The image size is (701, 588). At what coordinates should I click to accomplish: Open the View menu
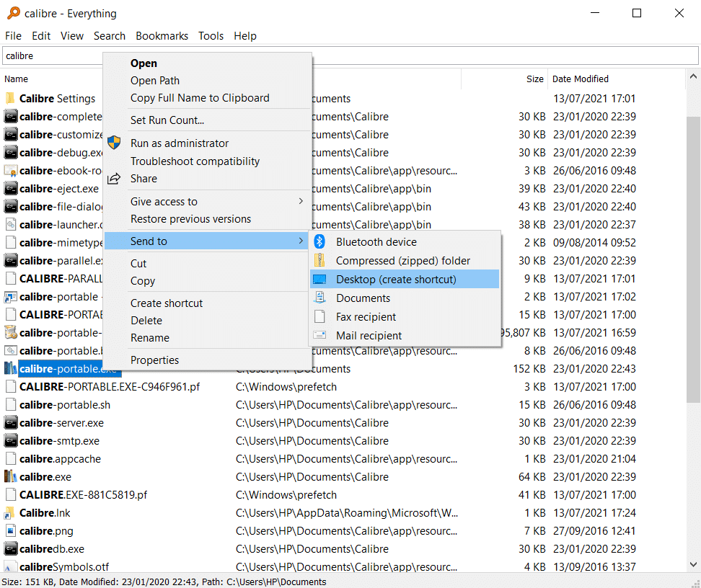(x=72, y=36)
